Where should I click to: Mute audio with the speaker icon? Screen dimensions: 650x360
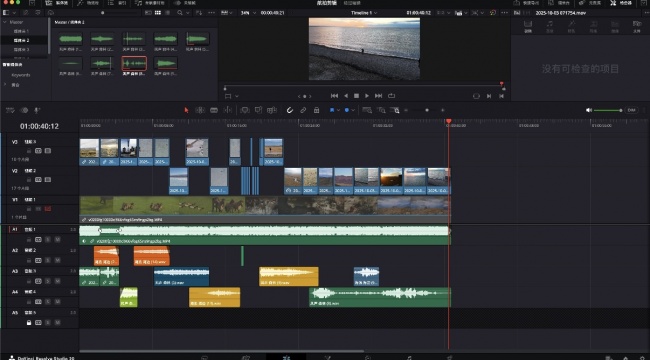tap(589, 110)
